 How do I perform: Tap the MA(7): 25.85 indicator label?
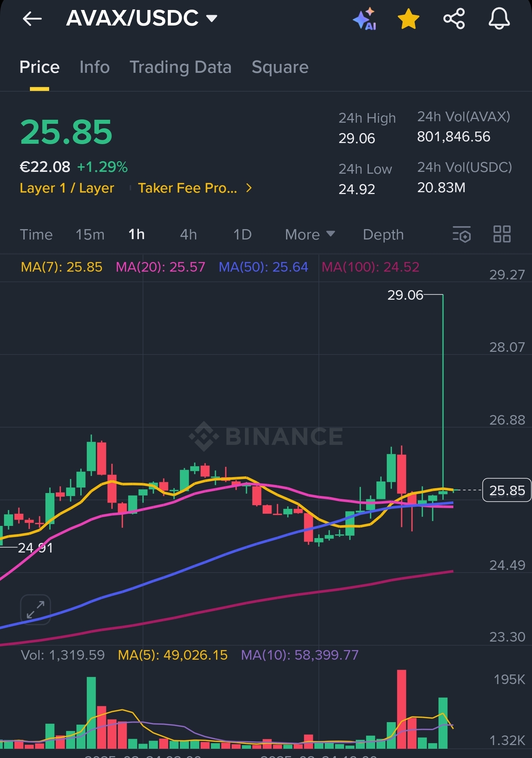62,267
